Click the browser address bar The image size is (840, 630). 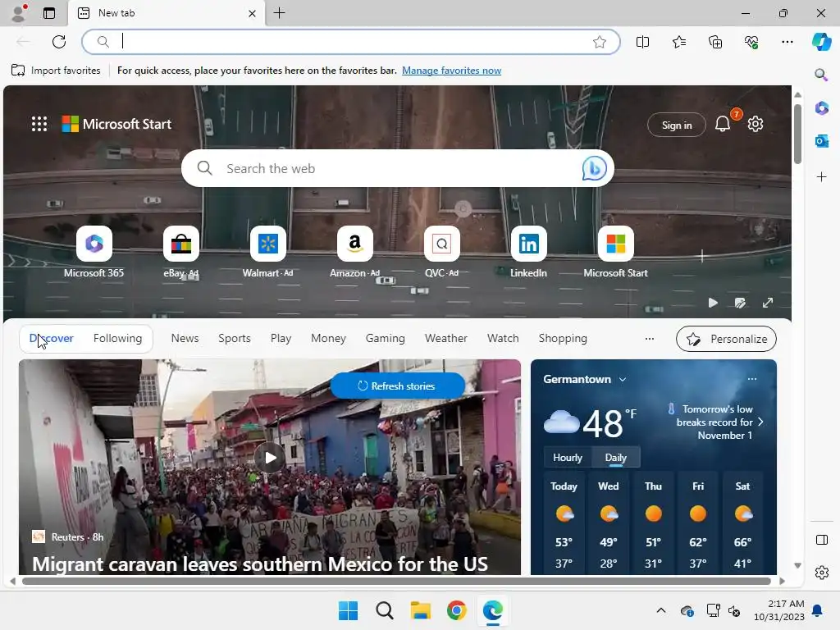[351, 42]
